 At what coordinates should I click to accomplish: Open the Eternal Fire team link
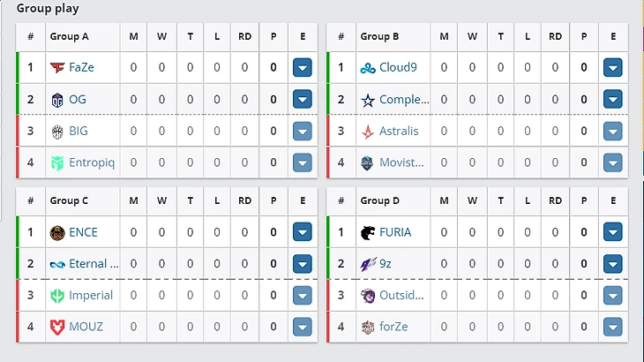[x=94, y=263]
